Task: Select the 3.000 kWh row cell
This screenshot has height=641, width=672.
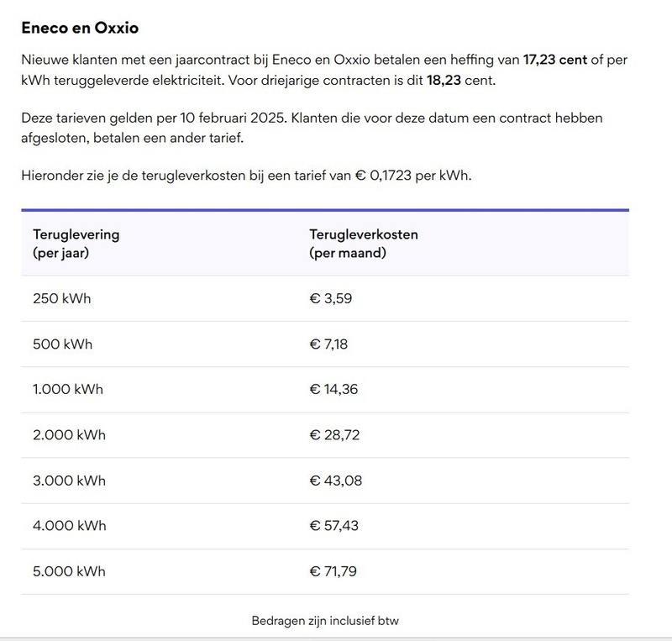Action: pos(69,481)
